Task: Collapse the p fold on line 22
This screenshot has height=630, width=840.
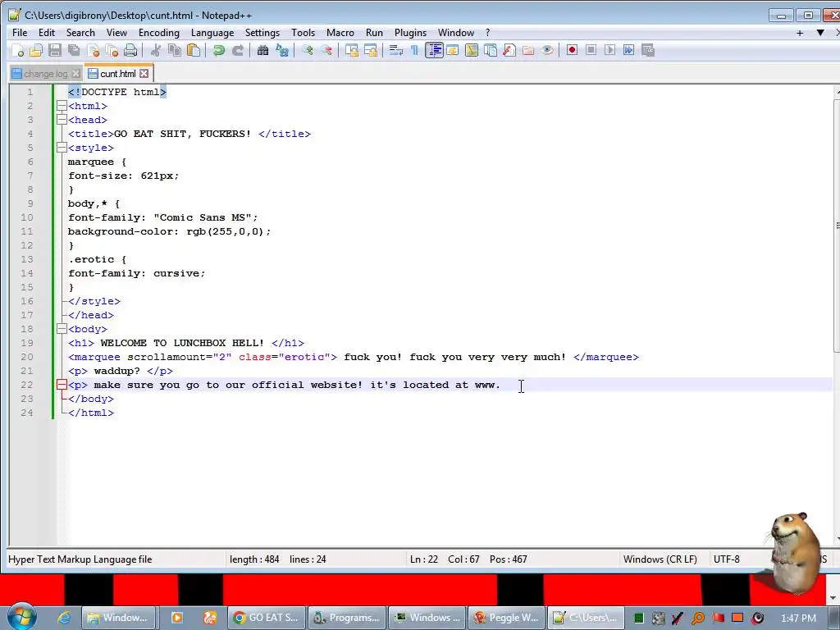Action: click(x=62, y=385)
